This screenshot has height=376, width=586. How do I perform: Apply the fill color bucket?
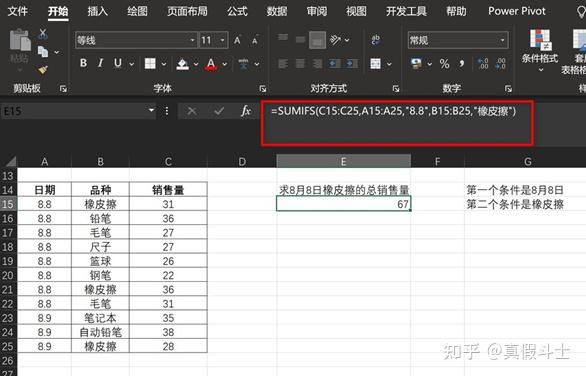182,64
